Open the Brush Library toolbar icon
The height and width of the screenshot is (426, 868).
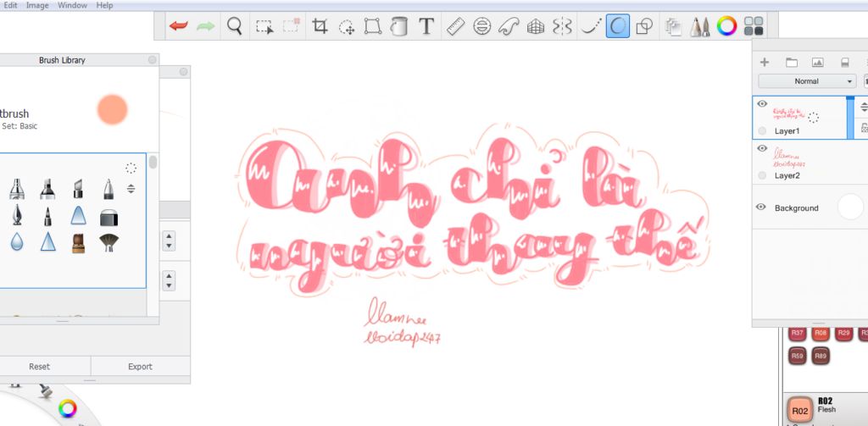pos(699,26)
